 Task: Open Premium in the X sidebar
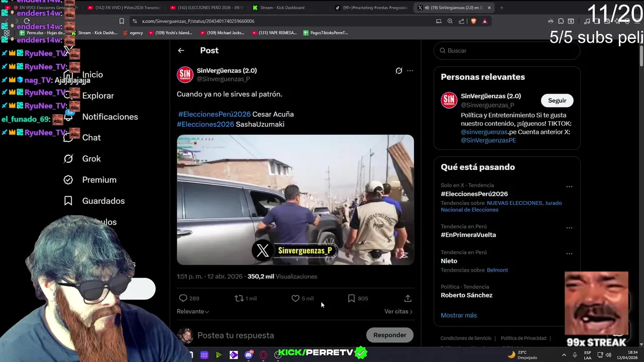tap(90, 179)
